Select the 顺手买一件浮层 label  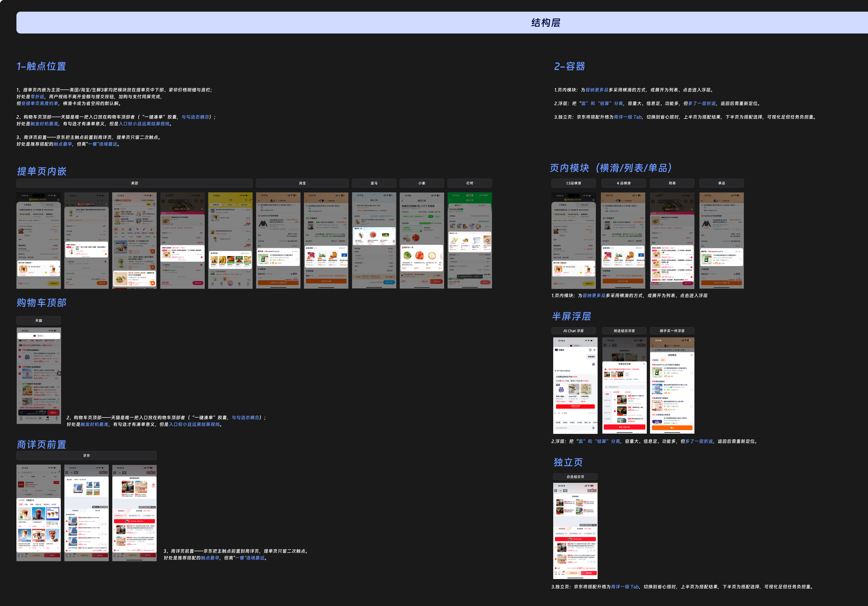click(672, 331)
